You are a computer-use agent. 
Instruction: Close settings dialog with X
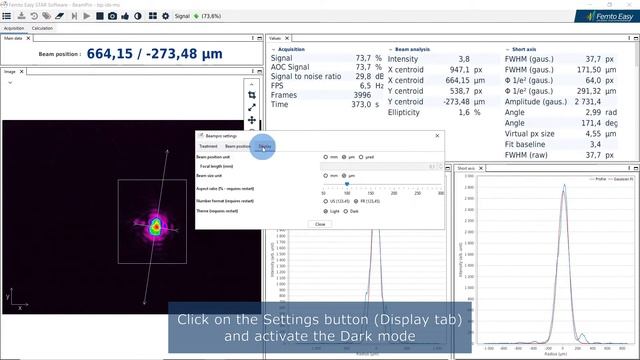tap(437, 136)
